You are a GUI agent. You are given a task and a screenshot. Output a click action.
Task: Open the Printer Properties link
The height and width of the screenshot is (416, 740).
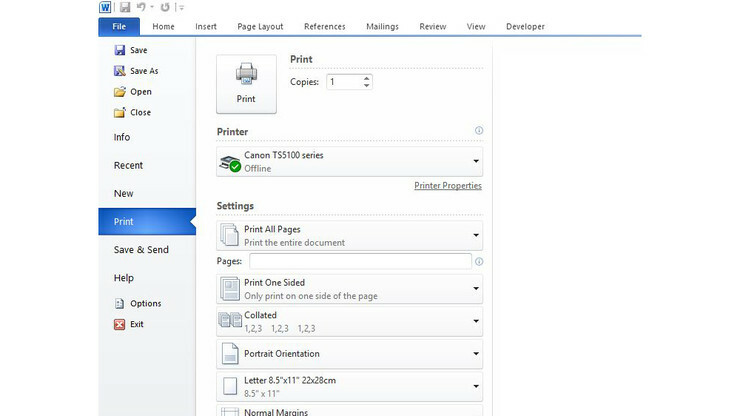(448, 186)
